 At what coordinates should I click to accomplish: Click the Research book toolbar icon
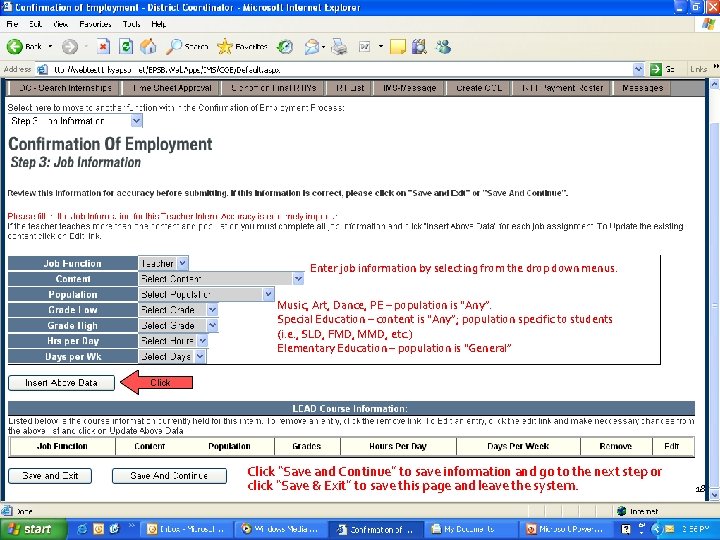[x=419, y=46]
